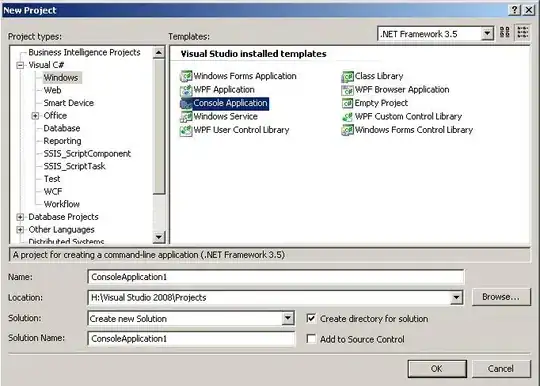Expand the Other Languages node

coord(20,230)
